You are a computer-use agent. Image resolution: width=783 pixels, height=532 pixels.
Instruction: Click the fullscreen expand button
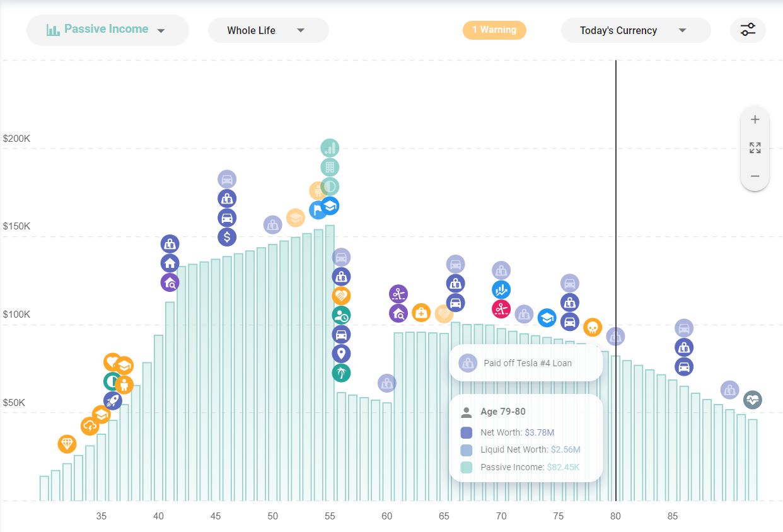pyautogui.click(x=755, y=147)
